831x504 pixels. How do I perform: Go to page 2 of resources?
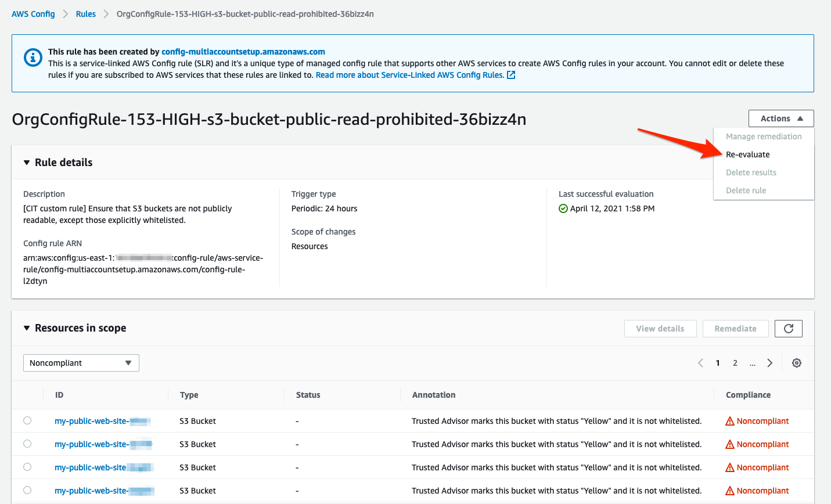point(735,363)
